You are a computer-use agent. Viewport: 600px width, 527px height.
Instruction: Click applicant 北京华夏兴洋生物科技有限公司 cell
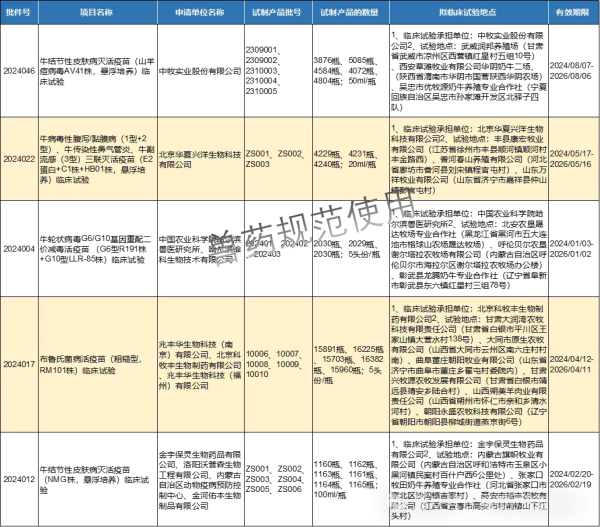click(x=201, y=159)
